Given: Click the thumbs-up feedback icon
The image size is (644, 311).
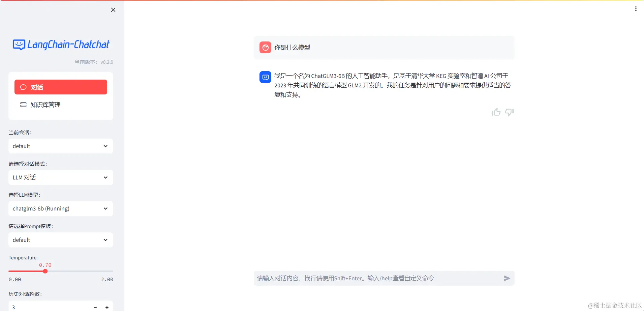Looking at the screenshot, I should pyautogui.click(x=496, y=112).
